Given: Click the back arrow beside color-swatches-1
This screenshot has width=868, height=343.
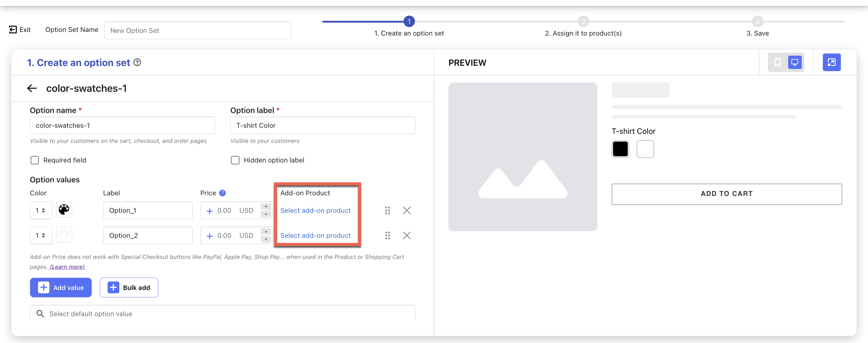Looking at the screenshot, I should (32, 88).
